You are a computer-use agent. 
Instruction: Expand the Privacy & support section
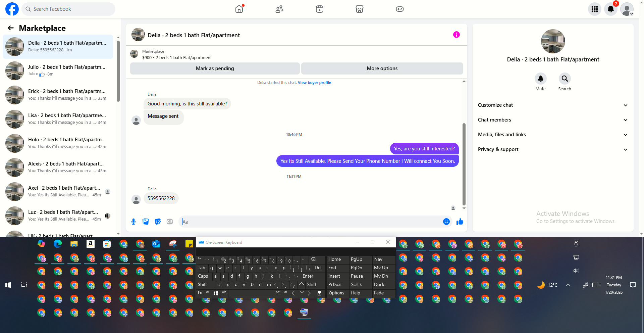pyautogui.click(x=553, y=149)
